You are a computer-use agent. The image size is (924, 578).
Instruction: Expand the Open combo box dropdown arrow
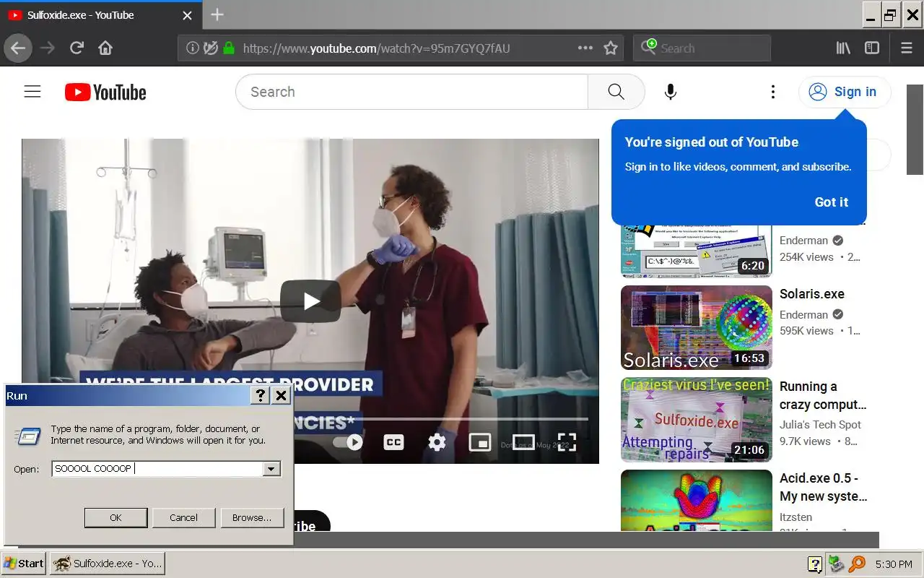pos(271,469)
